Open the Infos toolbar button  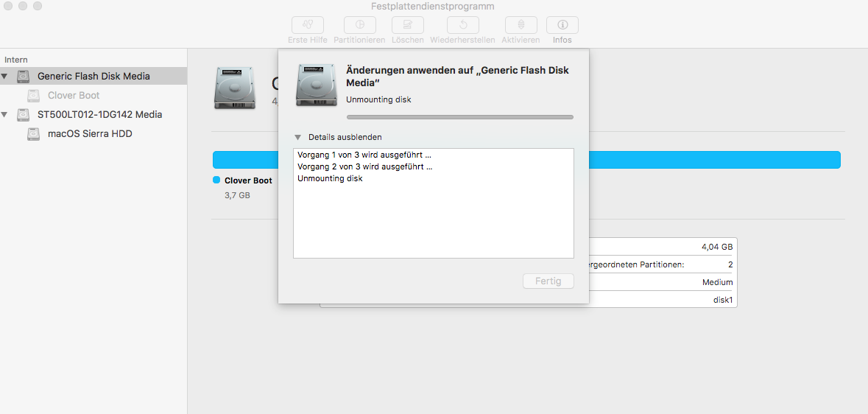(562, 25)
